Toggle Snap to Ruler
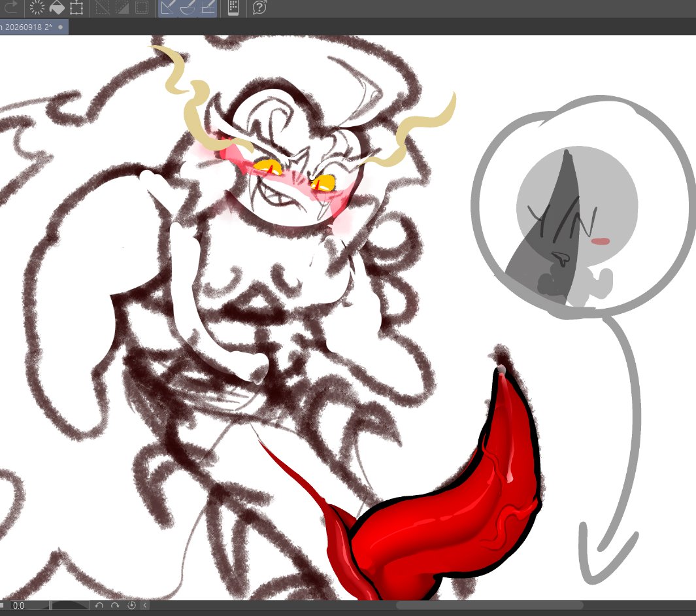Viewport: 696px width, 616px height. point(168,7)
